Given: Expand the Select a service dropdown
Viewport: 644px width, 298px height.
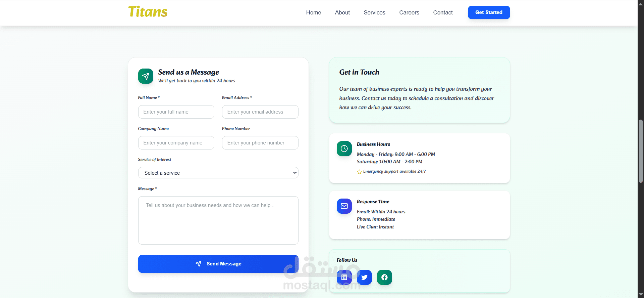Looking at the screenshot, I should (x=218, y=173).
